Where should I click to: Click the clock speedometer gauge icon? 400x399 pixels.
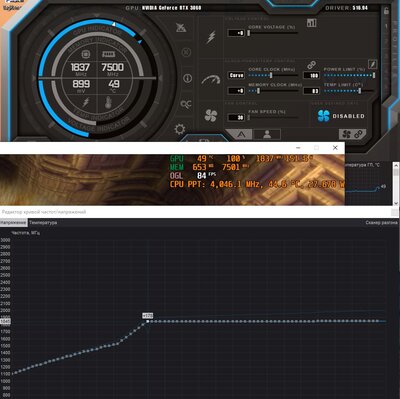click(x=211, y=80)
